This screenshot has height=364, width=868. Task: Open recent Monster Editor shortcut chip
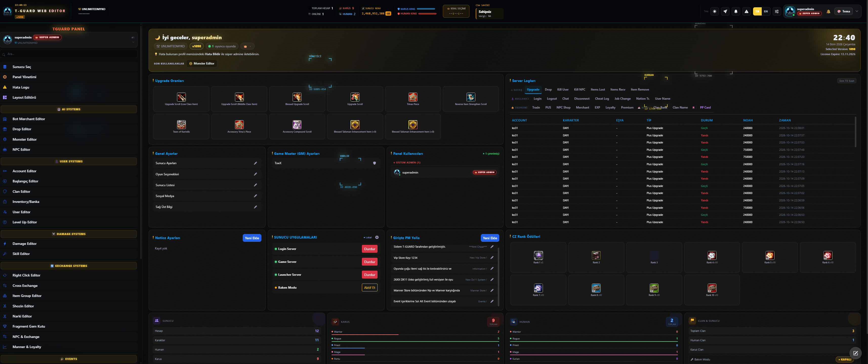coord(201,63)
